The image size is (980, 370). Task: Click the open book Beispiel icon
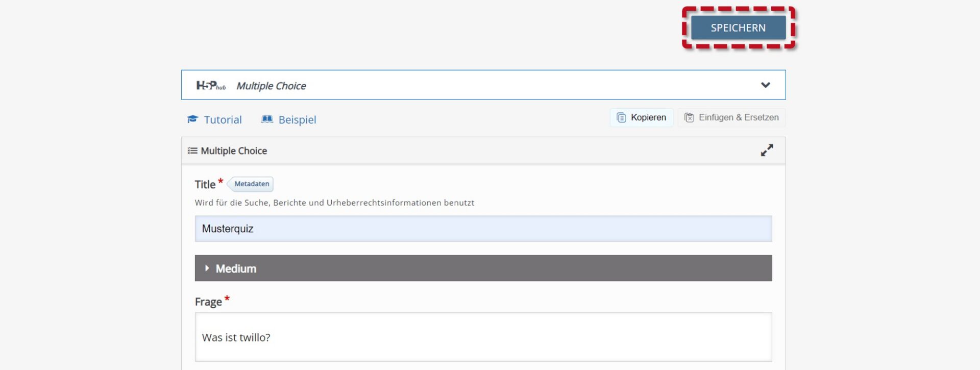pyautogui.click(x=267, y=119)
